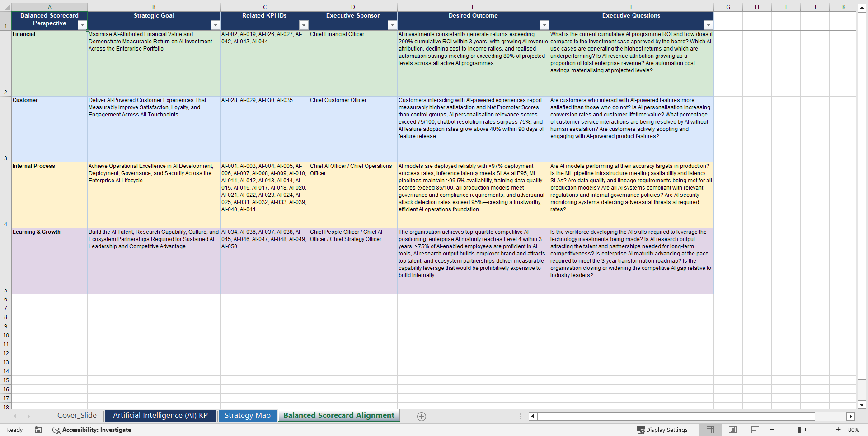Add a new sheet with plus icon
The height and width of the screenshot is (436, 868).
coord(422,417)
